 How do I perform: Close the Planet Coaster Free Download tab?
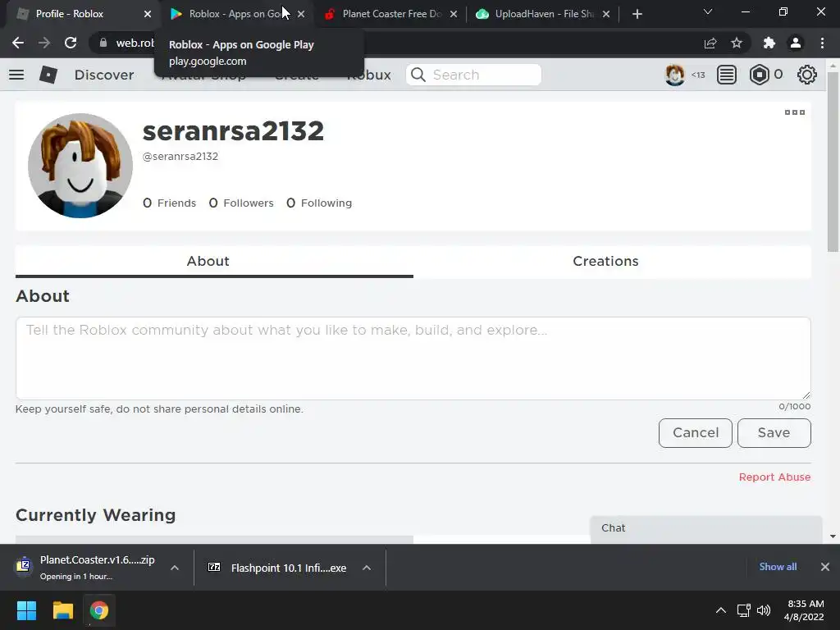click(453, 14)
